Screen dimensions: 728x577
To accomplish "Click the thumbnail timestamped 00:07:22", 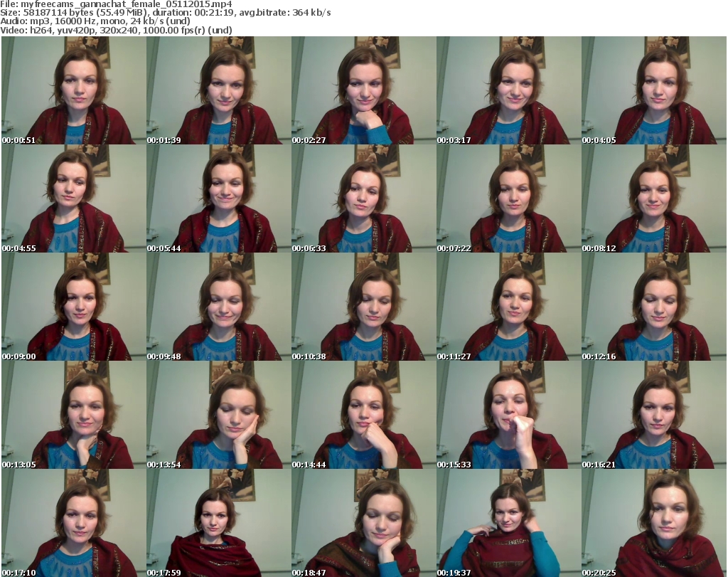I will (508, 198).
